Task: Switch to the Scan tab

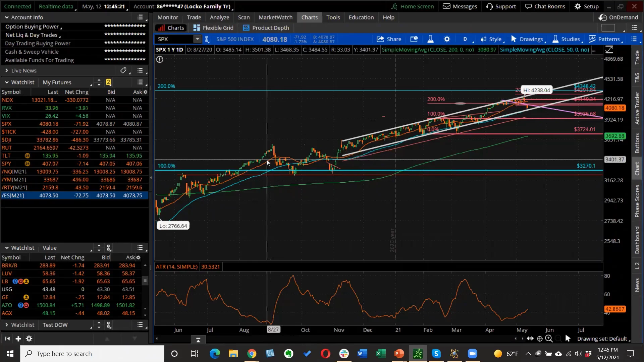Action: tap(244, 17)
